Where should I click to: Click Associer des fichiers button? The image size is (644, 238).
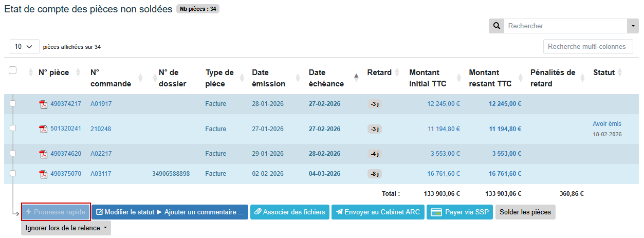(x=289, y=212)
